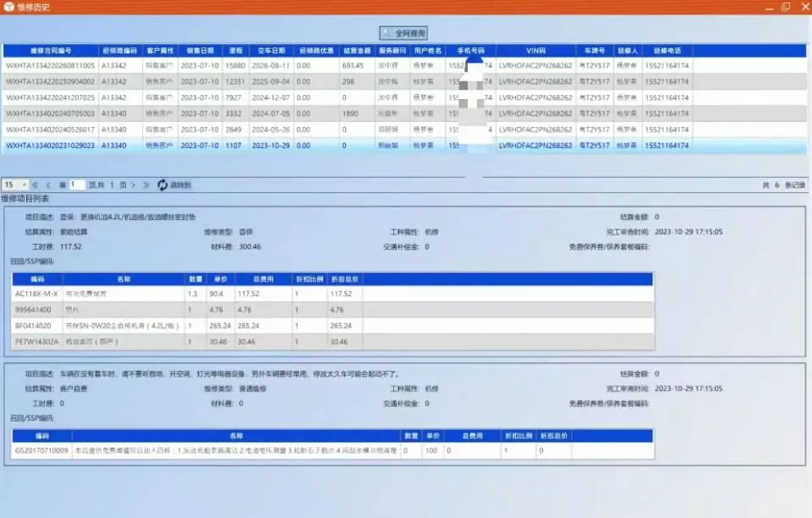Click the 单价 header in second parts table

tap(433, 436)
